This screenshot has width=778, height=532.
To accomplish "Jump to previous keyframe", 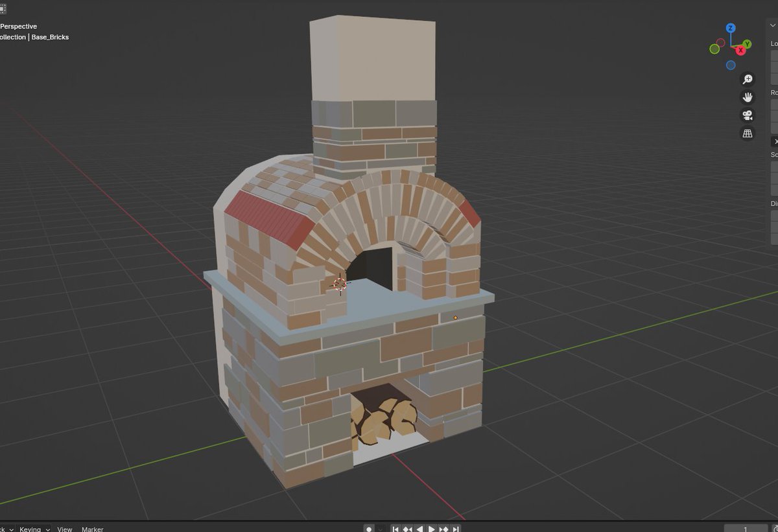I will [x=408, y=528].
